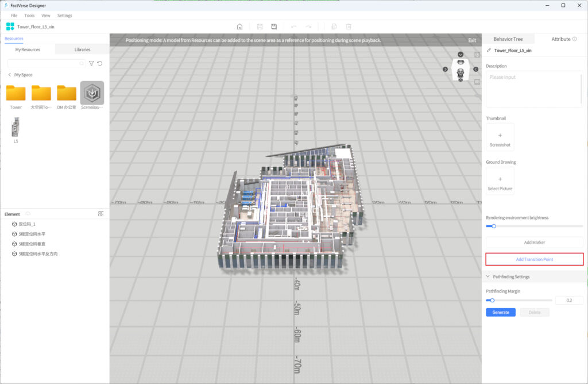Select the My Resources tab
This screenshot has width=588, height=384.
28,49
